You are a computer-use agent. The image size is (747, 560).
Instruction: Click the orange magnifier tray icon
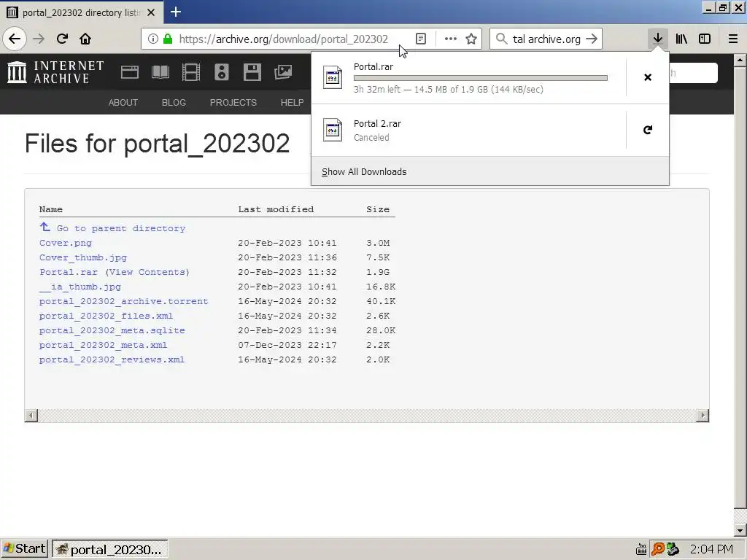coord(658,549)
